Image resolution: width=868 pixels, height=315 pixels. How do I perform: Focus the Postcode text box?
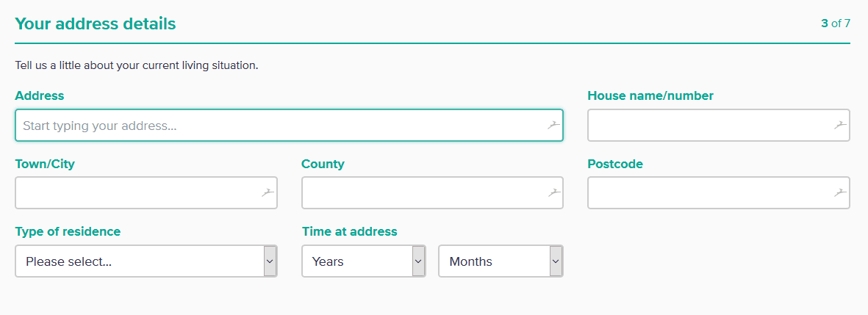click(x=709, y=193)
